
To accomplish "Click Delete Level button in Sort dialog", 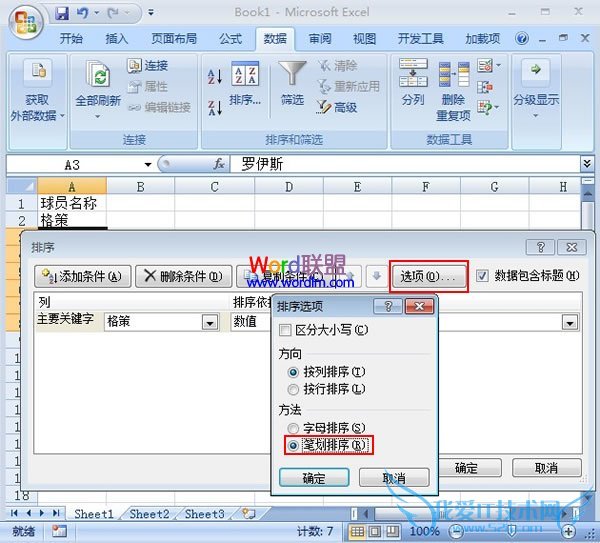I will pos(184,276).
